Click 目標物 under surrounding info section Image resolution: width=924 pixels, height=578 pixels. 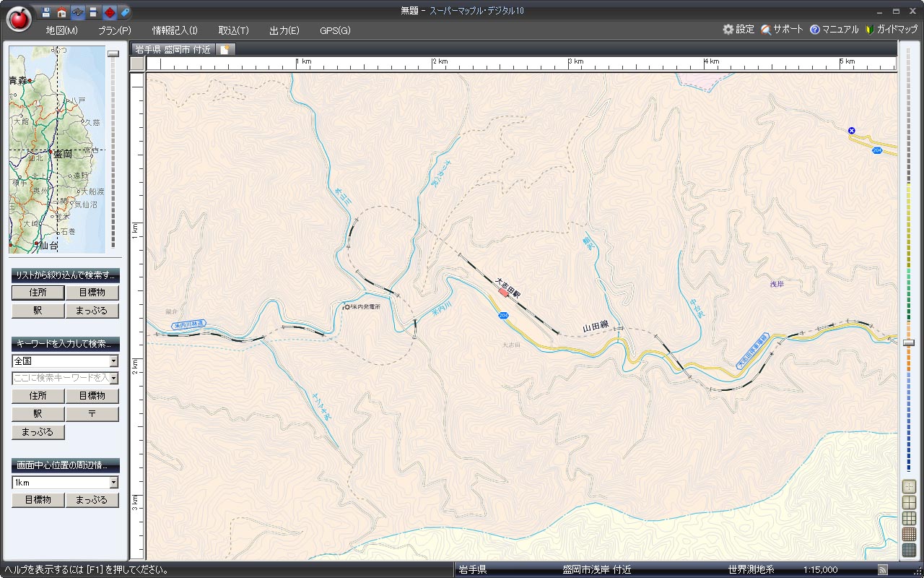38,500
